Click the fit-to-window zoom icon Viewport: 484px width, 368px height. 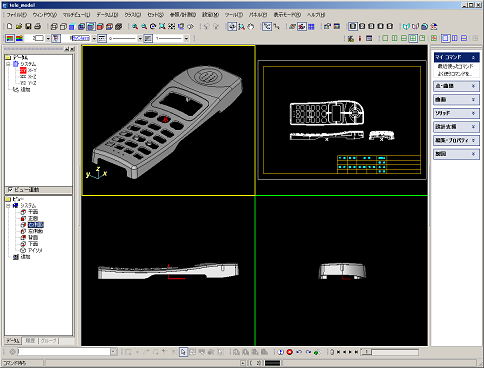[x=162, y=26]
